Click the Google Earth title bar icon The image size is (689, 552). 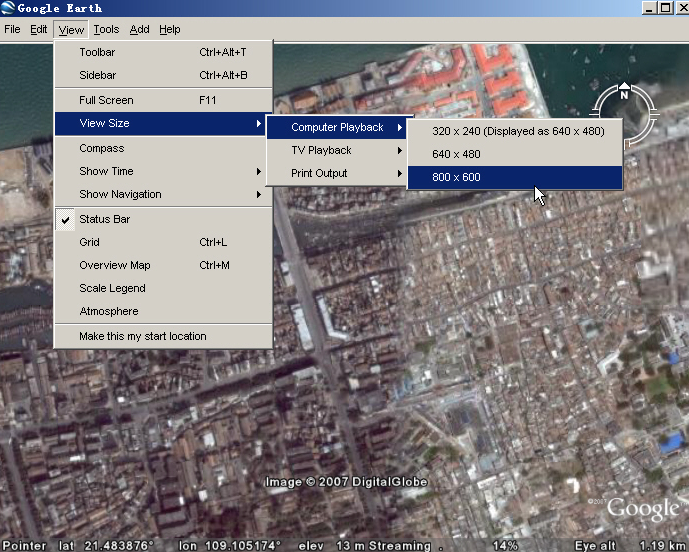[x=8, y=8]
